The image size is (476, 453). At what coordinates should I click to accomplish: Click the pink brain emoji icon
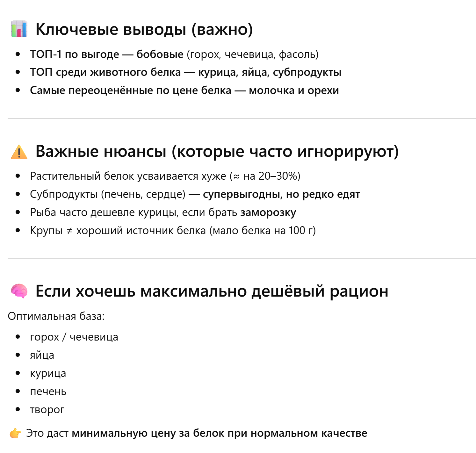click(x=19, y=291)
